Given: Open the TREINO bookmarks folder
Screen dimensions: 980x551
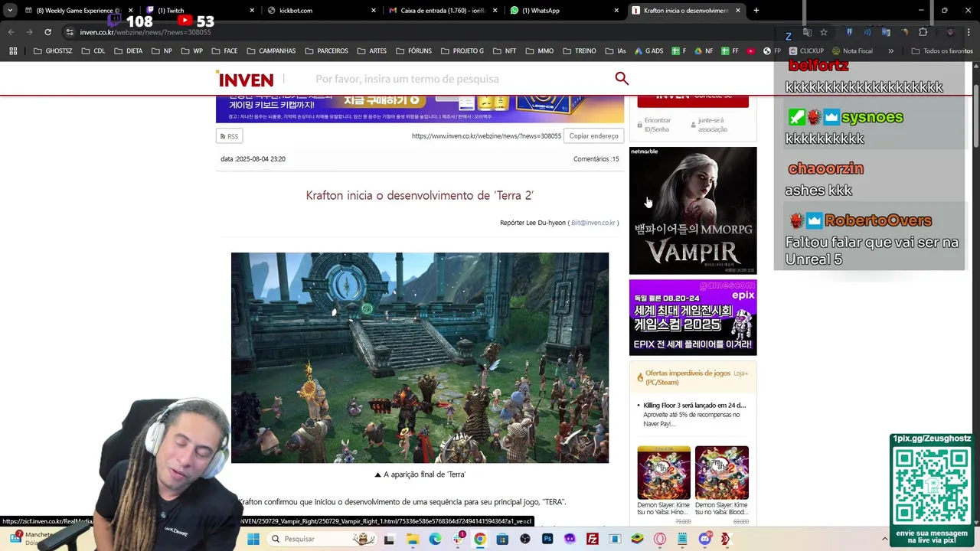Looking at the screenshot, I should pyautogui.click(x=580, y=51).
